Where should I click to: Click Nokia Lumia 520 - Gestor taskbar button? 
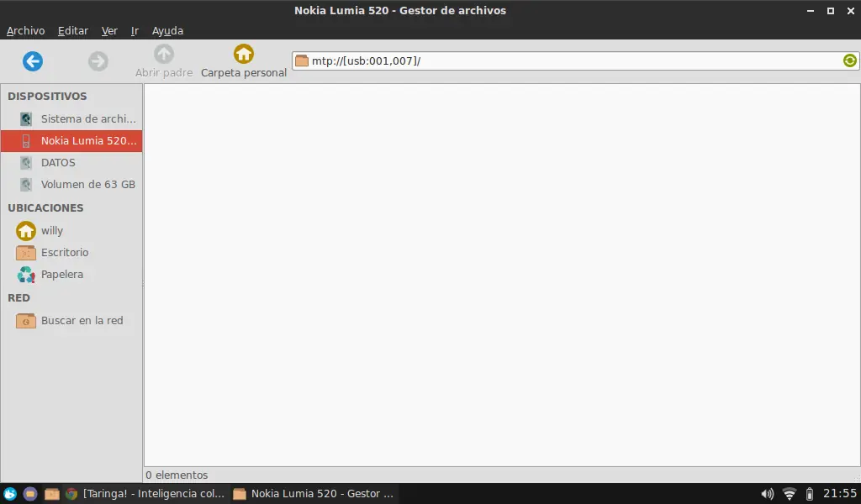(x=314, y=494)
